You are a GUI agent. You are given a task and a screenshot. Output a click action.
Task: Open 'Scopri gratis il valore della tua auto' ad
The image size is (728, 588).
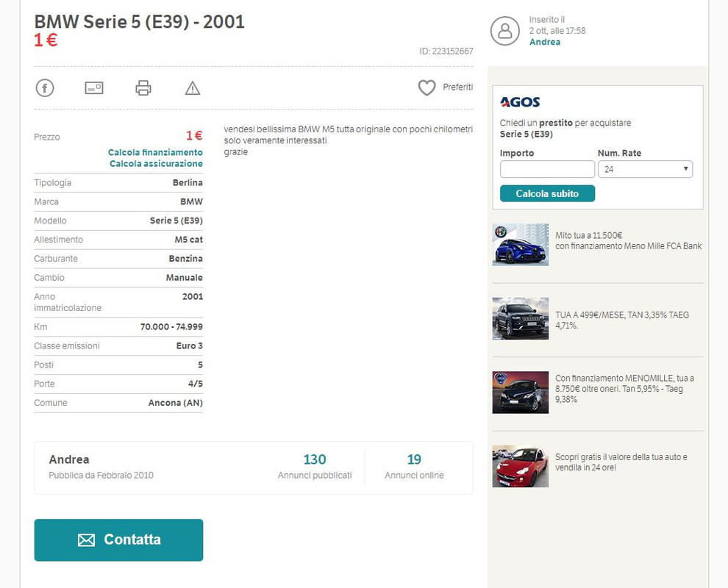coord(621,462)
